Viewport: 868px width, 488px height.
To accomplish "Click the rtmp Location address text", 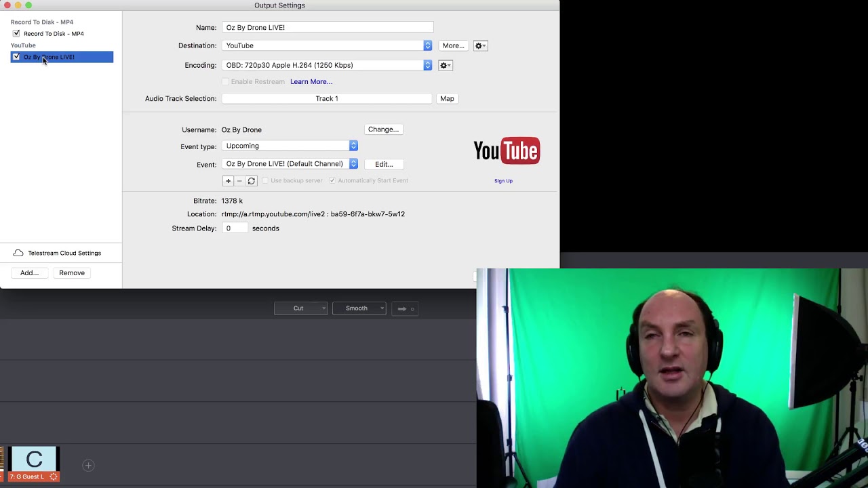I will (x=313, y=214).
